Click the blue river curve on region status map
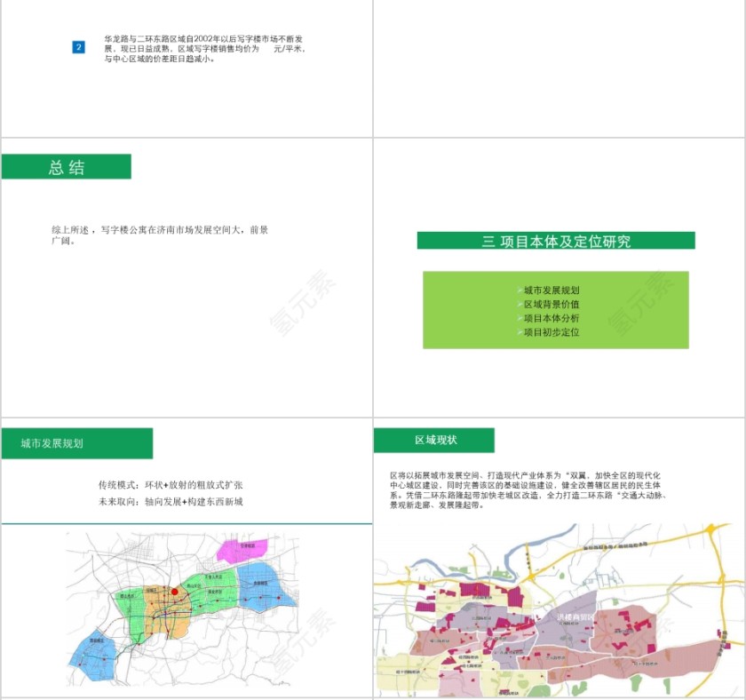The image size is (746, 700). 506,555
